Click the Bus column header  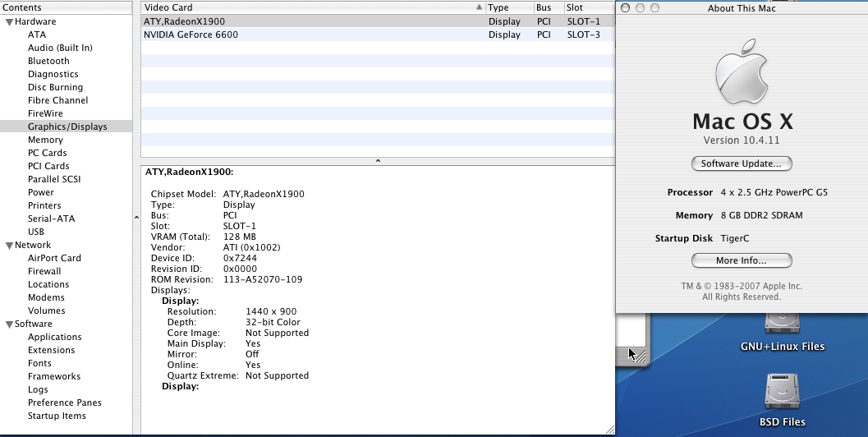click(549, 7)
